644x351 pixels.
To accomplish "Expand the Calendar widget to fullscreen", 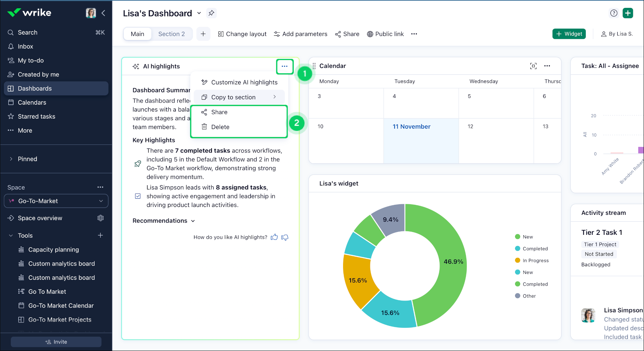I will point(533,66).
